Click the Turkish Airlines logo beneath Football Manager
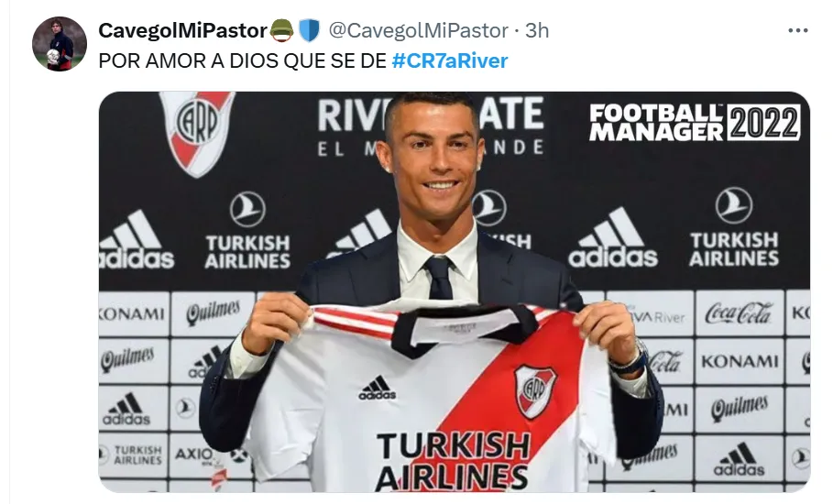This screenshot has width=833, height=504. [734, 226]
